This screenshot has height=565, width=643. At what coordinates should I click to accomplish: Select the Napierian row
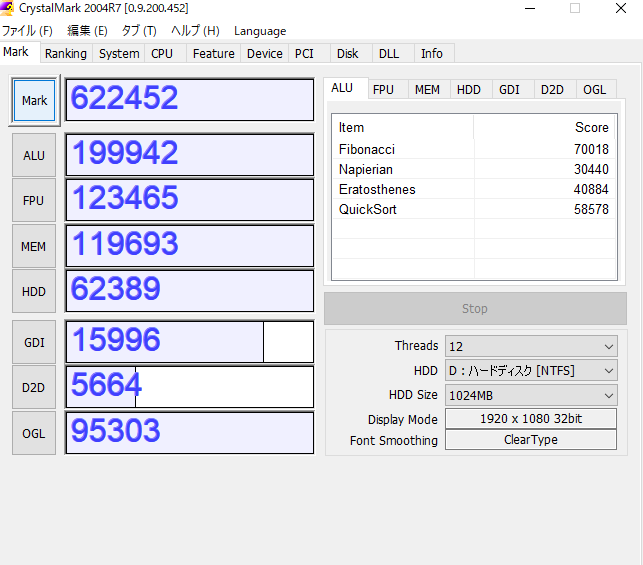[474, 169]
